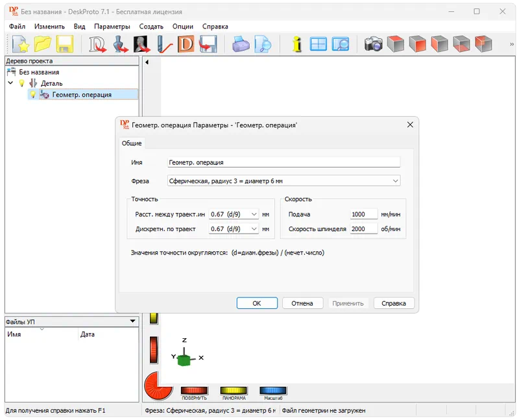This screenshot has width=519, height=420.
Task: Select the fourth cube view, red bottom
Action: click(x=461, y=44)
